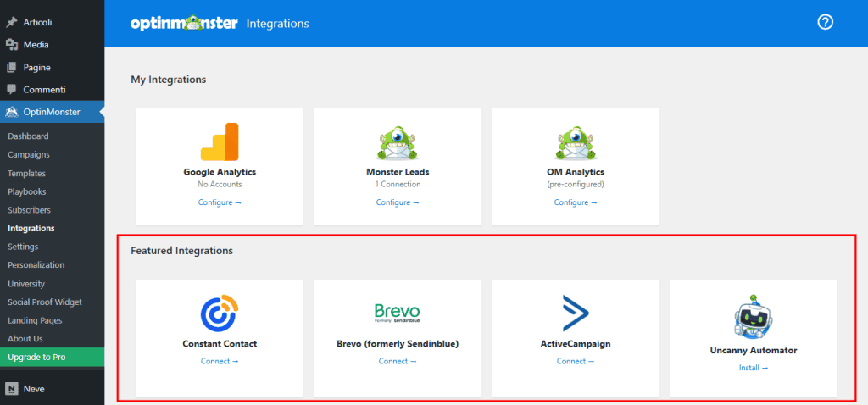Click the Brevo logo

398,313
